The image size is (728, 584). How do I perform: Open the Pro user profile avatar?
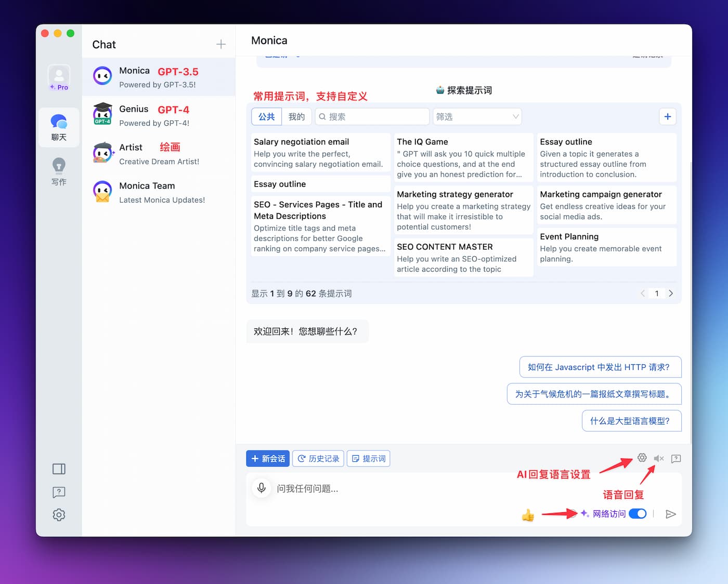pos(59,78)
